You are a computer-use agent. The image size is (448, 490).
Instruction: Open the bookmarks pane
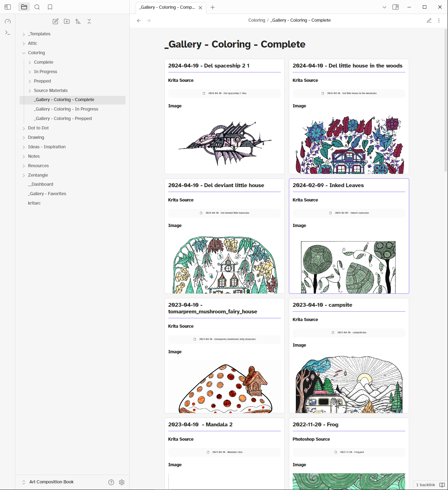(x=50, y=7)
